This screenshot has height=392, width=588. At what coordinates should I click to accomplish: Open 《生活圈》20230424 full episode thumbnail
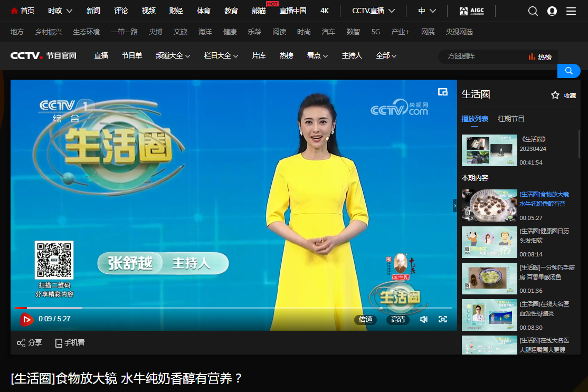point(489,150)
